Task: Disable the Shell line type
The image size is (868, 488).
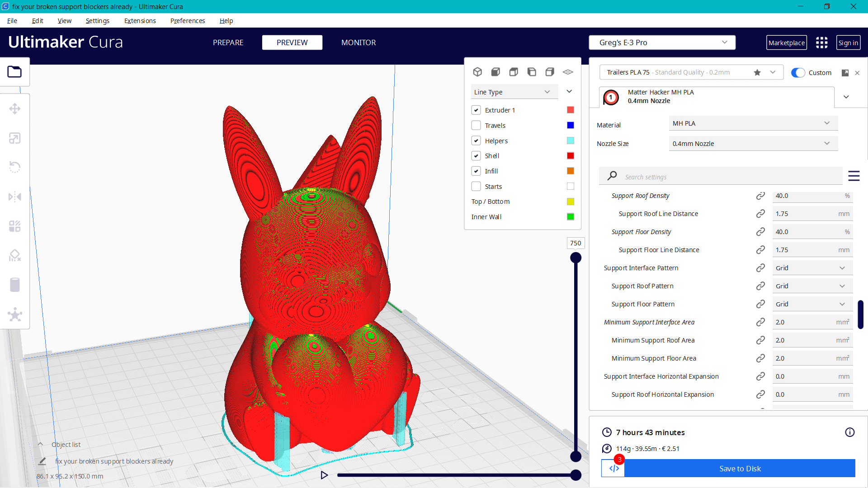Action: 476,155
